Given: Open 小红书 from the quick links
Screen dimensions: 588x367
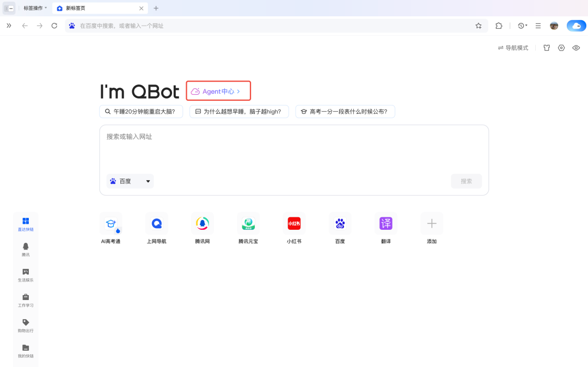Looking at the screenshot, I should [294, 227].
